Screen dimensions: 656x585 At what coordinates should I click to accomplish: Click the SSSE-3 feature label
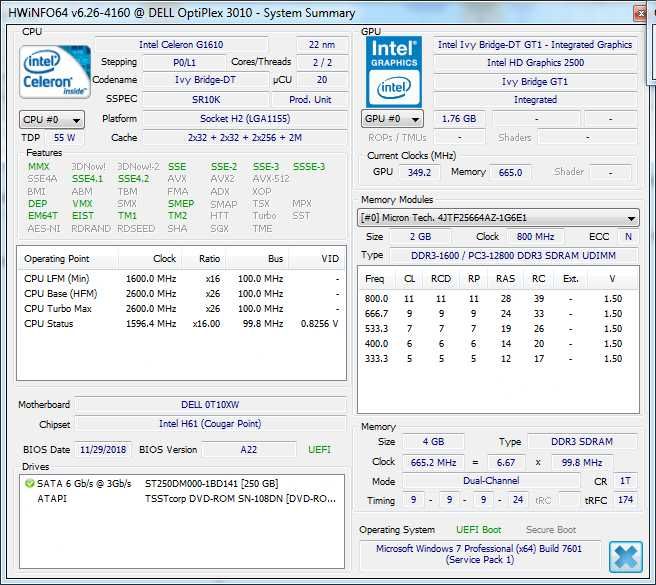[x=309, y=167]
